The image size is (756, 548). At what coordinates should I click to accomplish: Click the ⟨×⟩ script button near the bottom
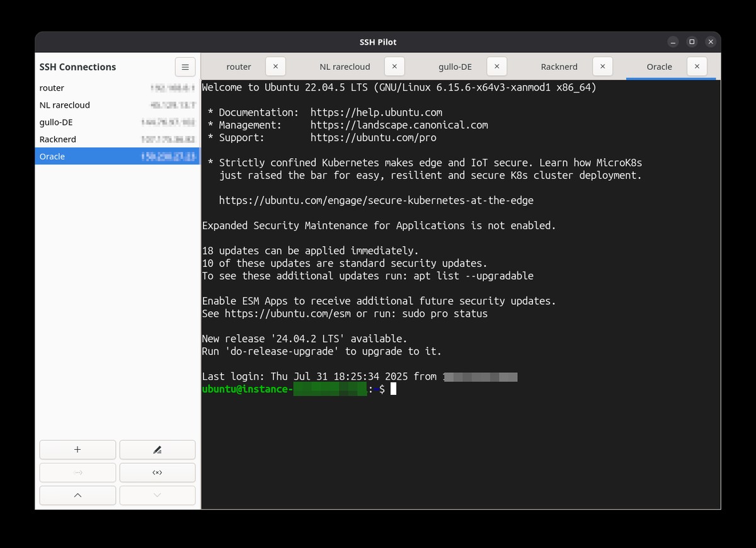[x=157, y=472]
